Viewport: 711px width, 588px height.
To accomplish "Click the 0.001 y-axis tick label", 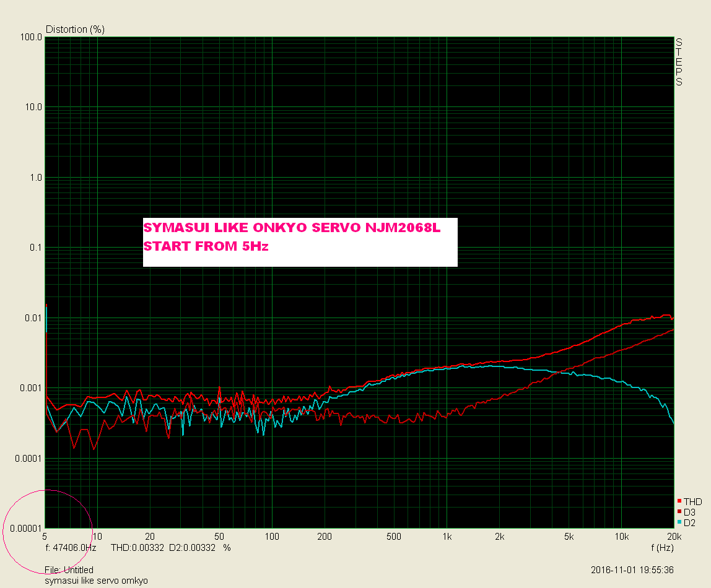I will 32,388.
